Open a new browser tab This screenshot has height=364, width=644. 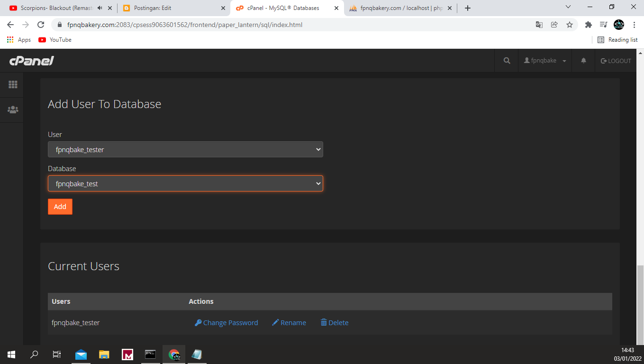point(468,8)
